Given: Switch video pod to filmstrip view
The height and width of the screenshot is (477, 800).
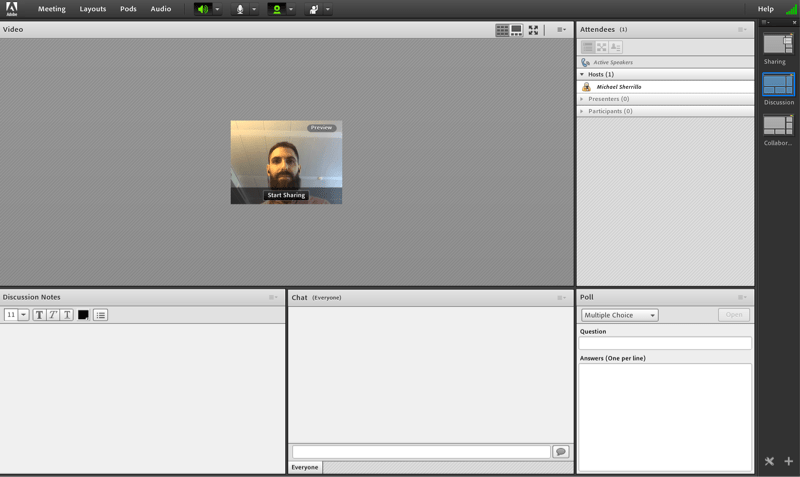Looking at the screenshot, I should coord(516,30).
